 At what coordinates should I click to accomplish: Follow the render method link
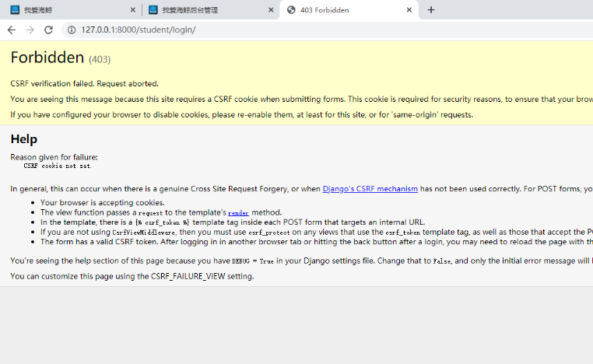coord(238,212)
